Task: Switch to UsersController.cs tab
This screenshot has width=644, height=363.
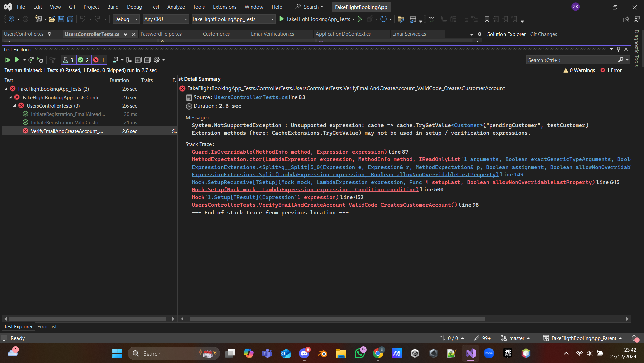Action: click(x=24, y=34)
